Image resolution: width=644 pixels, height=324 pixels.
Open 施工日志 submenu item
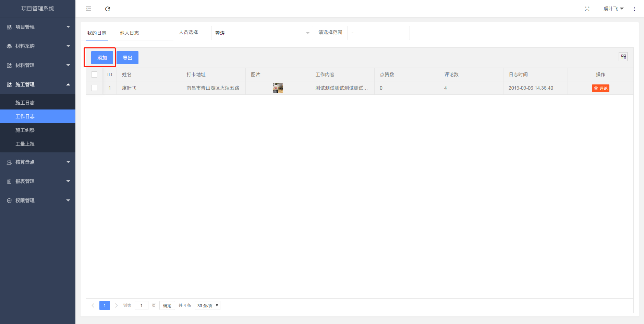click(x=38, y=103)
